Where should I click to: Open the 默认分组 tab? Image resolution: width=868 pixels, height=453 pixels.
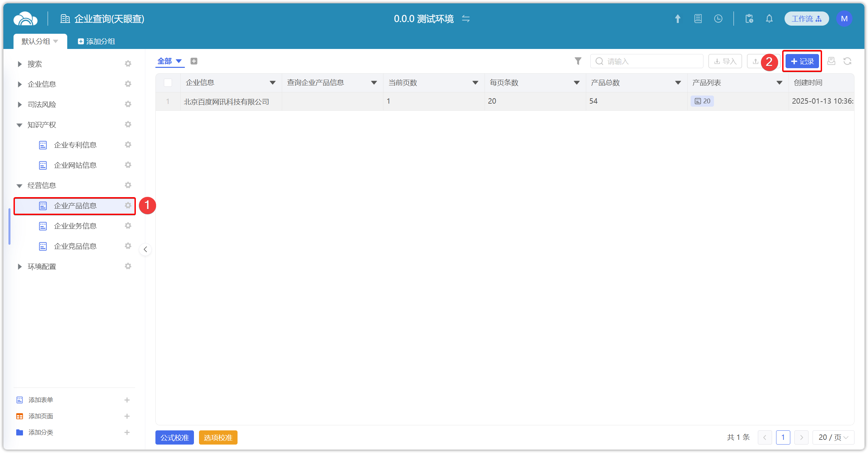pyautogui.click(x=40, y=41)
